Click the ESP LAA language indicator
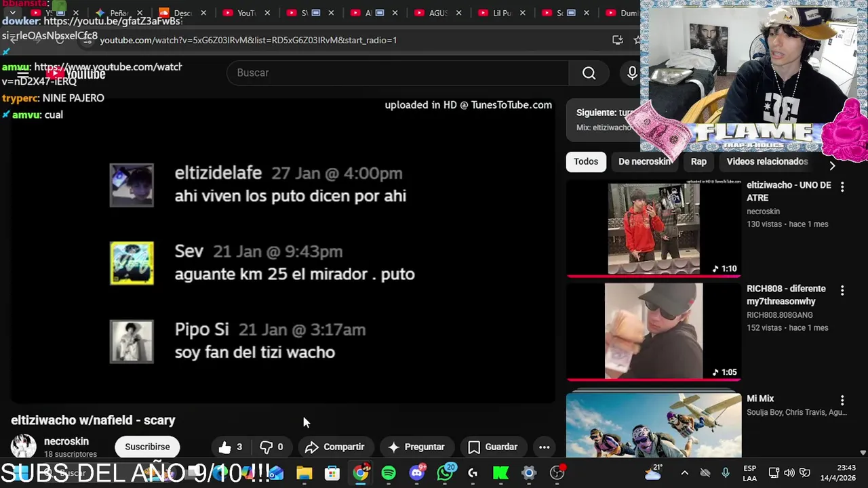 click(x=749, y=472)
